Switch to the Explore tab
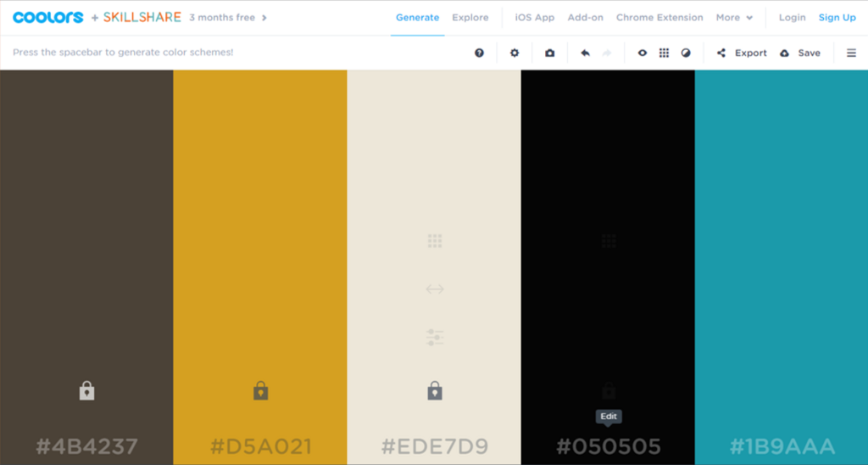The image size is (868, 465). [x=470, y=18]
